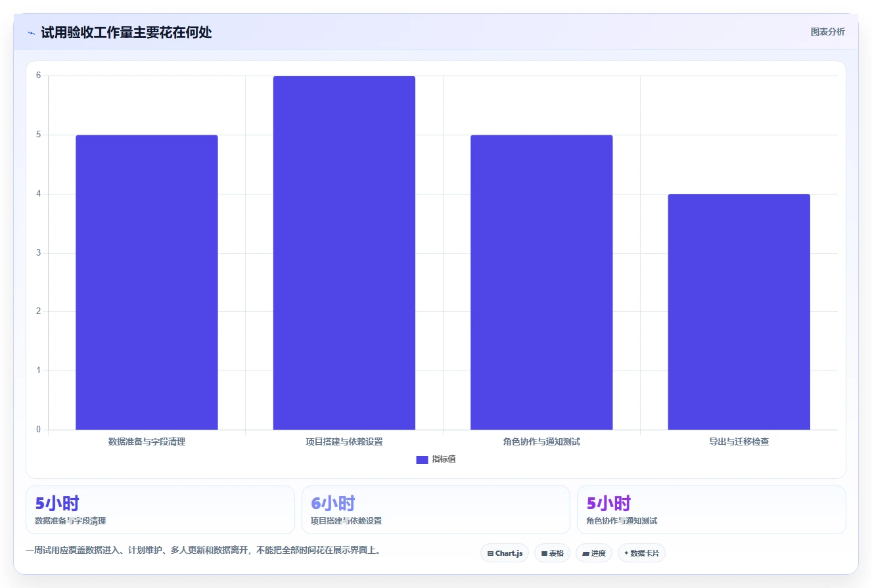The image size is (872, 588).
Task: Click the 指标值 legend label
Action: (x=444, y=459)
